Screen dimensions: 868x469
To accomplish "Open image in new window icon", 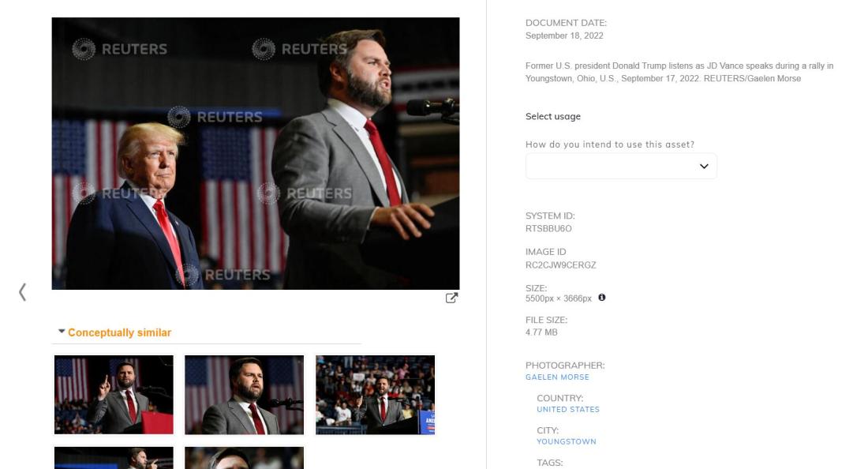I will (x=451, y=298).
